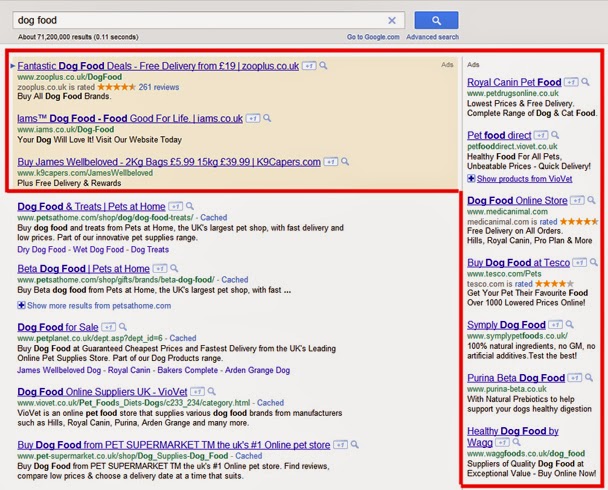Open Beta Dog Food Pets at Home result
The height and width of the screenshot is (490, 608).
[83, 268]
